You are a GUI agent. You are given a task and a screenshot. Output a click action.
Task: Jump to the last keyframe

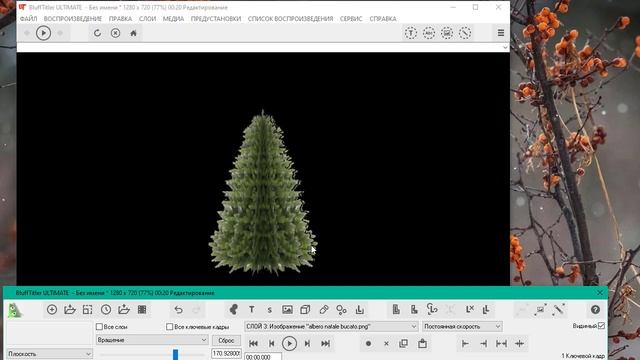click(x=325, y=344)
